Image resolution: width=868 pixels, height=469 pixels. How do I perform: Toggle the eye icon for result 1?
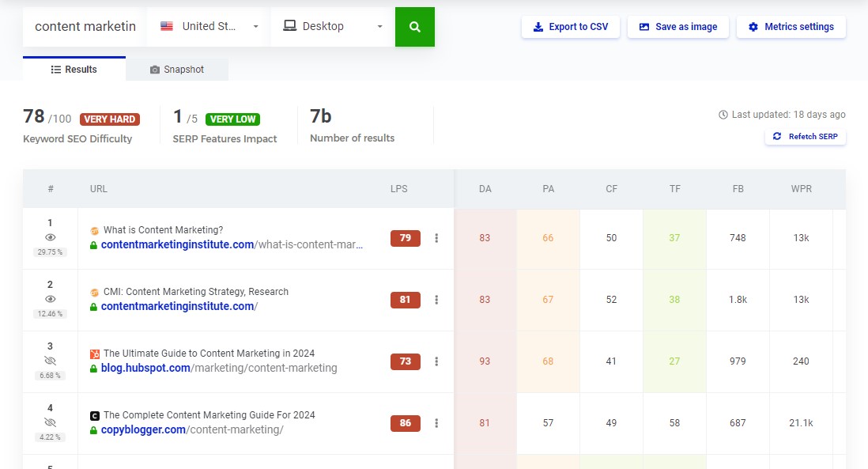pyautogui.click(x=51, y=237)
